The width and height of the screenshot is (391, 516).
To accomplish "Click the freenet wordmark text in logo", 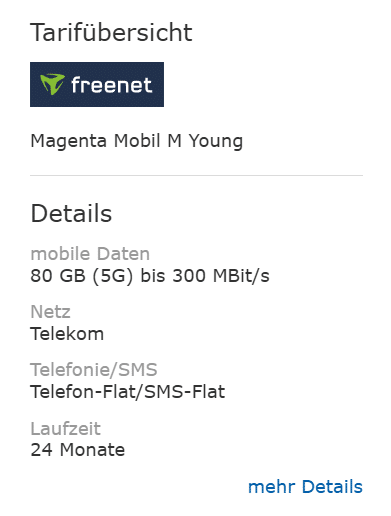I will (112, 85).
